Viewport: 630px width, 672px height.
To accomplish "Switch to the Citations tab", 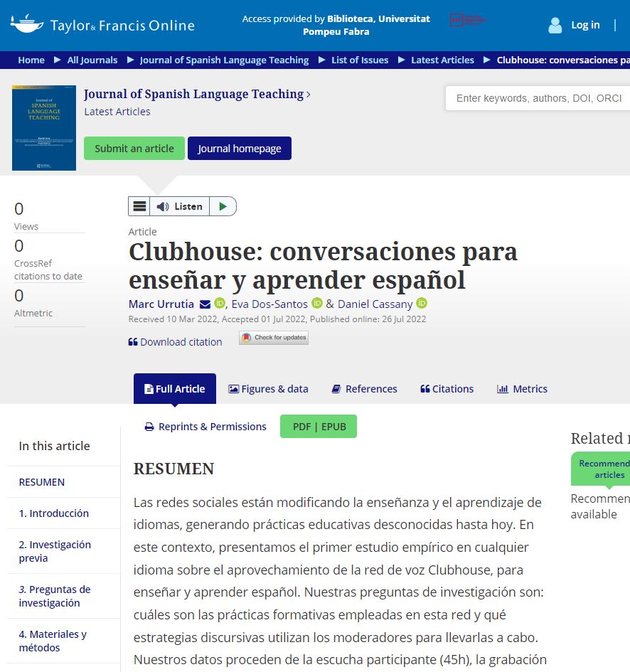I will [447, 389].
